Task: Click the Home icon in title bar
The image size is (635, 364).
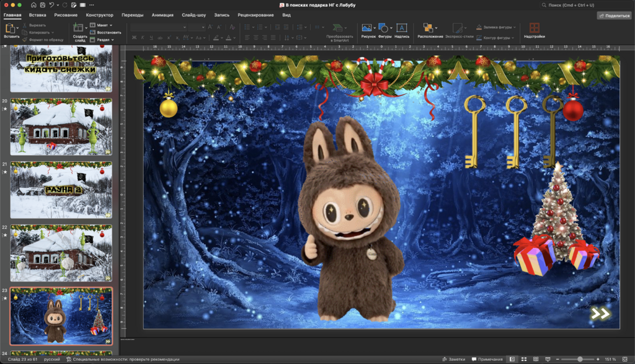Action: [x=33, y=5]
